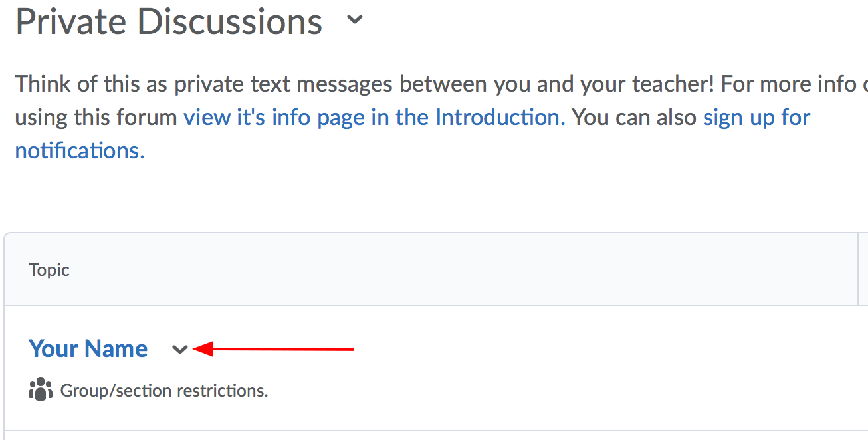
Task: Click the red arrow line's tail end
Action: pos(352,349)
